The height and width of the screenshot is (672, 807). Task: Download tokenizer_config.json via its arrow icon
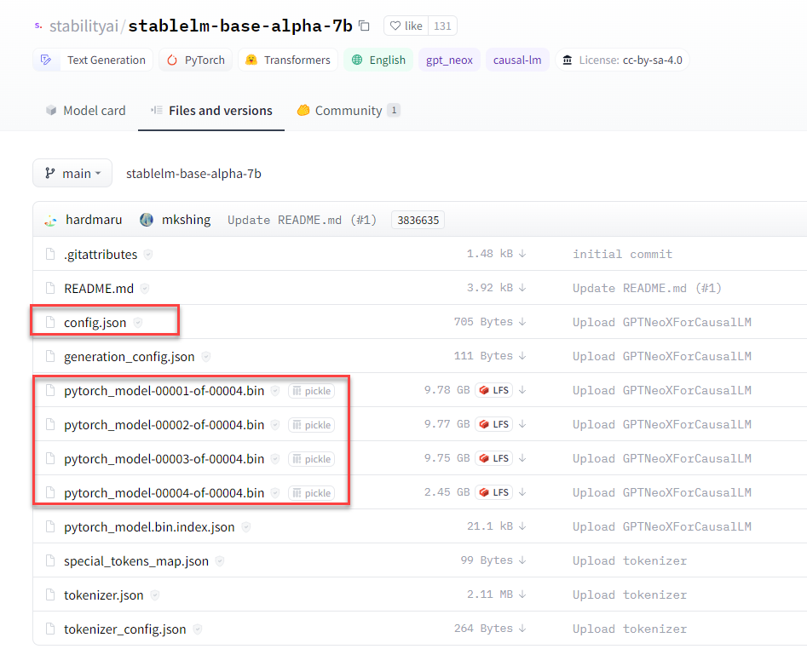coord(522,629)
